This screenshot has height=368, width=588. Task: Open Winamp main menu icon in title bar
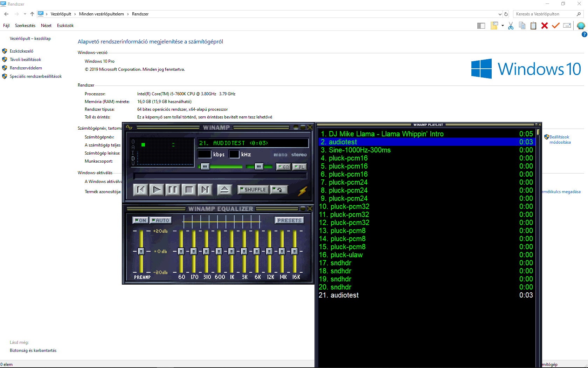pyautogui.click(x=129, y=127)
